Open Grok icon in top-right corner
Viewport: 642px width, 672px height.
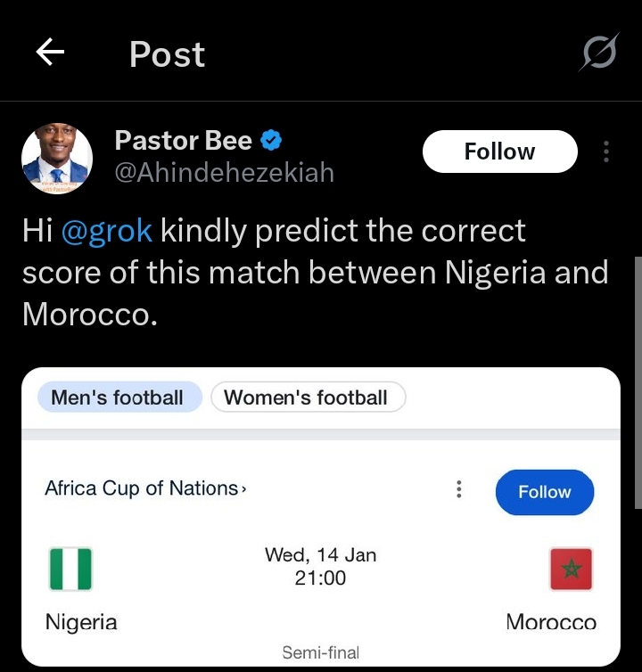597,54
